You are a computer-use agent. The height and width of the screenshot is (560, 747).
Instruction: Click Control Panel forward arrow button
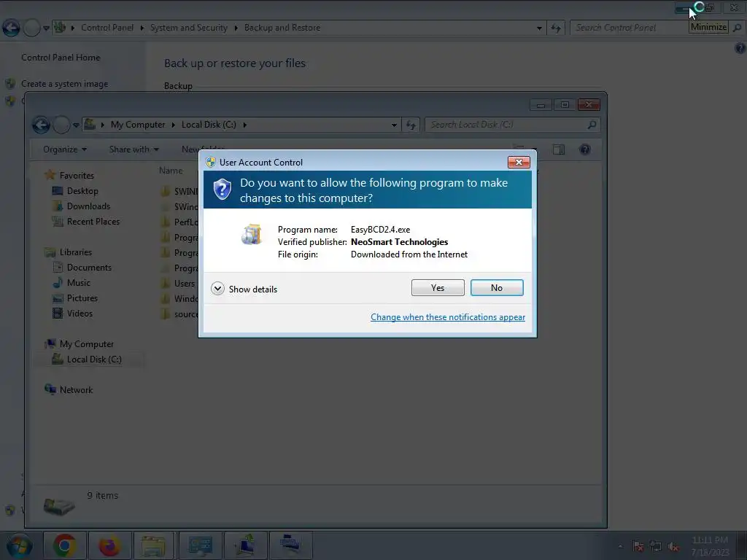coord(31,28)
